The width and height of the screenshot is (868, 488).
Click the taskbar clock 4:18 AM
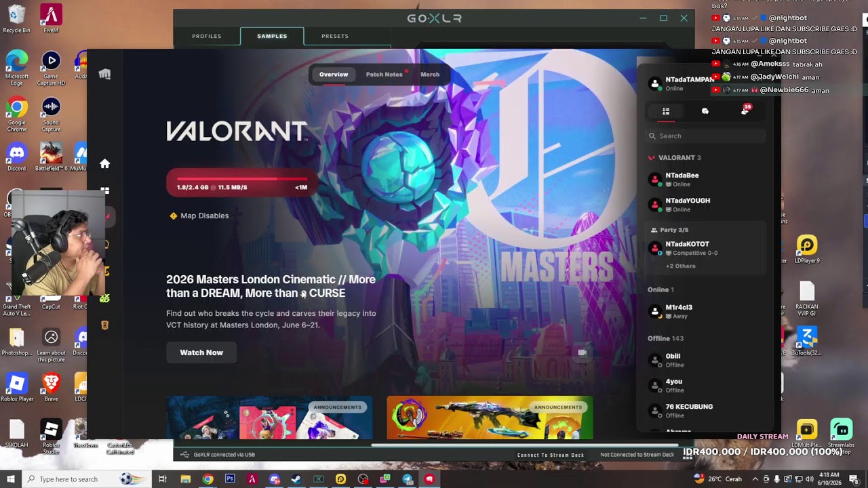pos(829,479)
